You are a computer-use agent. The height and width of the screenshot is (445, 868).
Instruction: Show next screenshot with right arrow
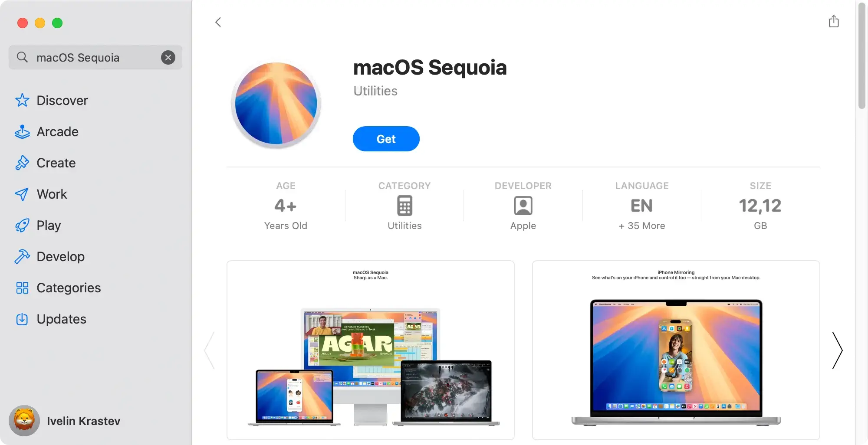click(x=837, y=350)
